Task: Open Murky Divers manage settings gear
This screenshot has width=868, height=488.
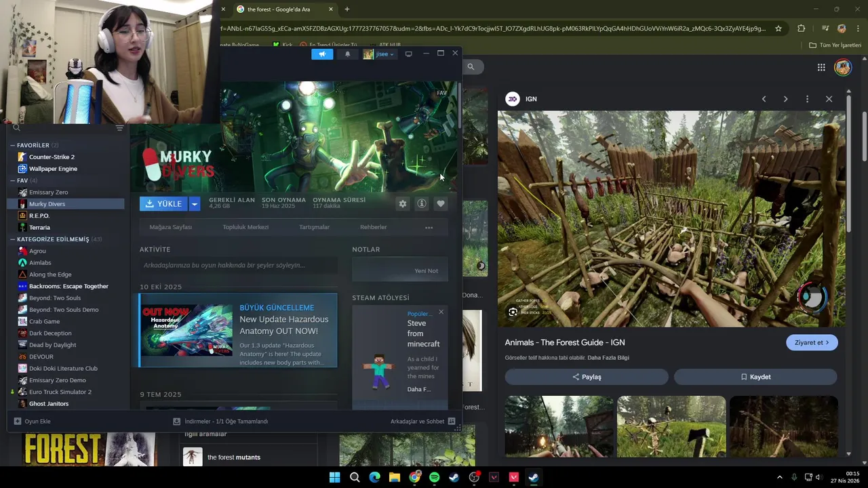Action: pos(403,203)
